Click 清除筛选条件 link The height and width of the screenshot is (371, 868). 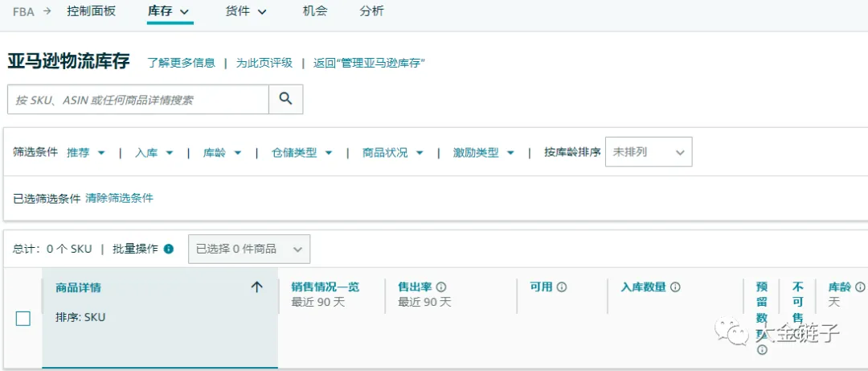tap(120, 198)
